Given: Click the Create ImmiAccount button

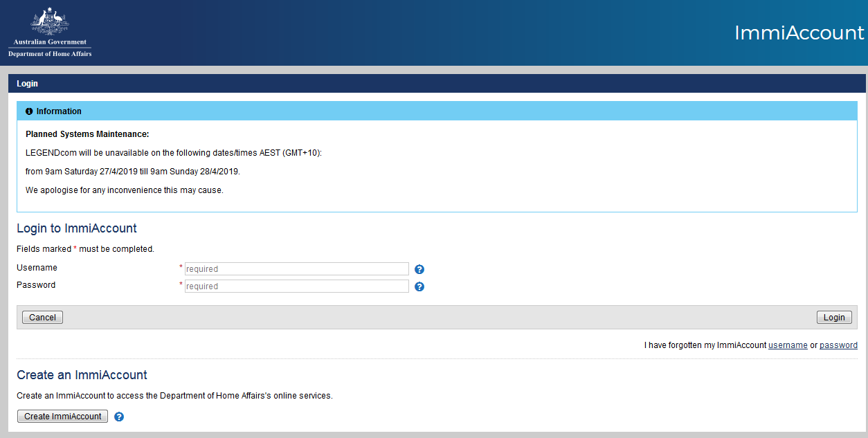Looking at the screenshot, I should tap(63, 417).
